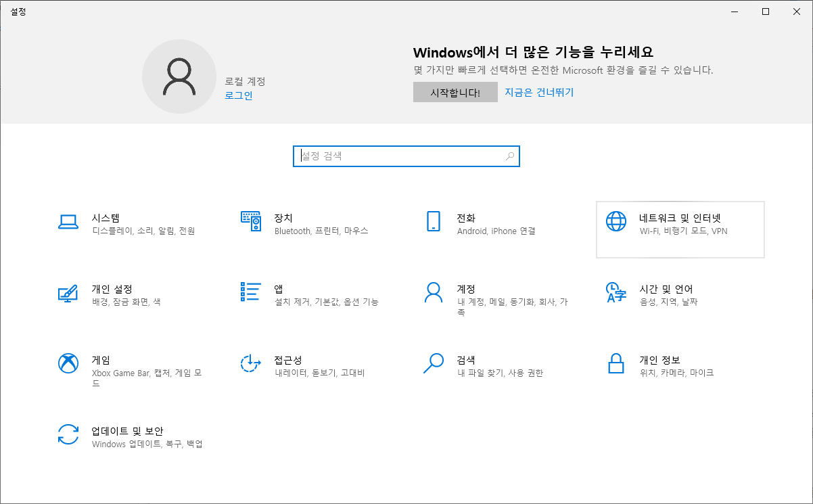Select the 접근성 title text

[x=288, y=360]
